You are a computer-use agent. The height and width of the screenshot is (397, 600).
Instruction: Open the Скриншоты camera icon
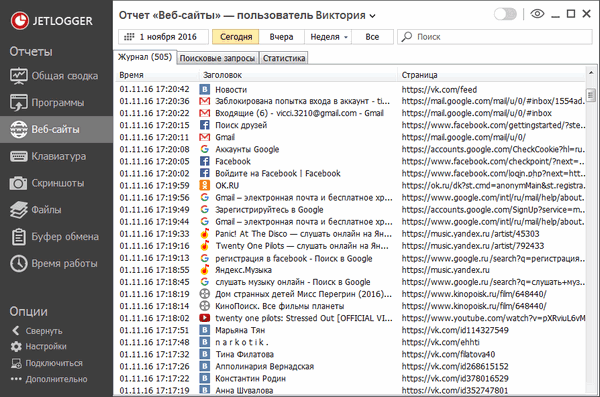pyautogui.click(x=18, y=183)
